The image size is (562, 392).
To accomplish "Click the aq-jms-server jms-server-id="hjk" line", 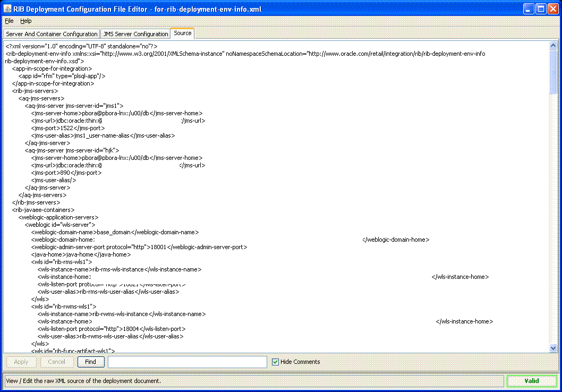I will point(72,150).
